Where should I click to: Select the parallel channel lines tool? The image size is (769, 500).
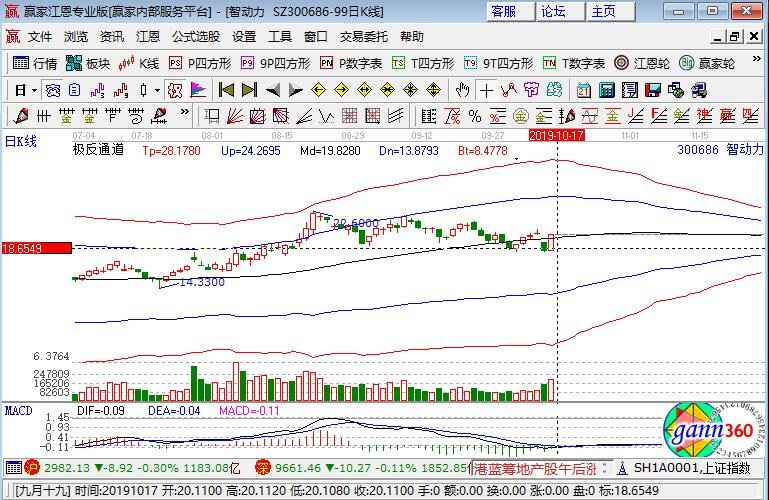pos(396,116)
